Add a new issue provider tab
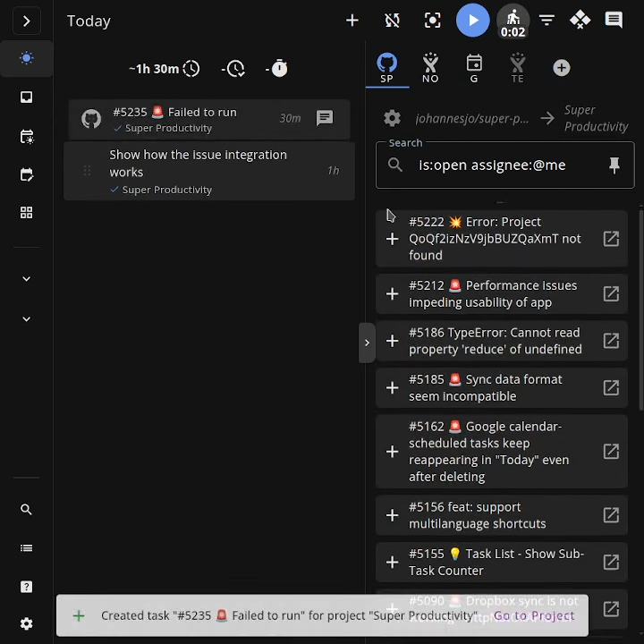The image size is (644, 644). [x=562, y=68]
